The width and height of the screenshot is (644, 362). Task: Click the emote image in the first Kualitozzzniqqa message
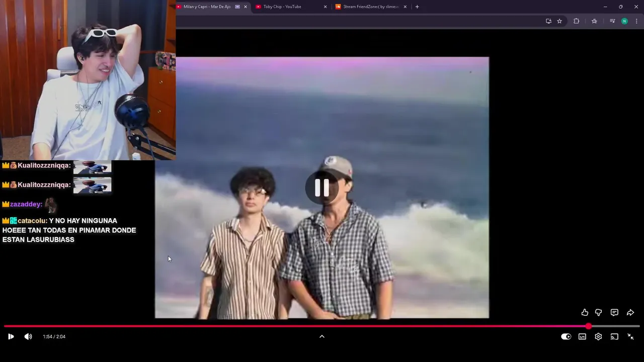(92, 167)
